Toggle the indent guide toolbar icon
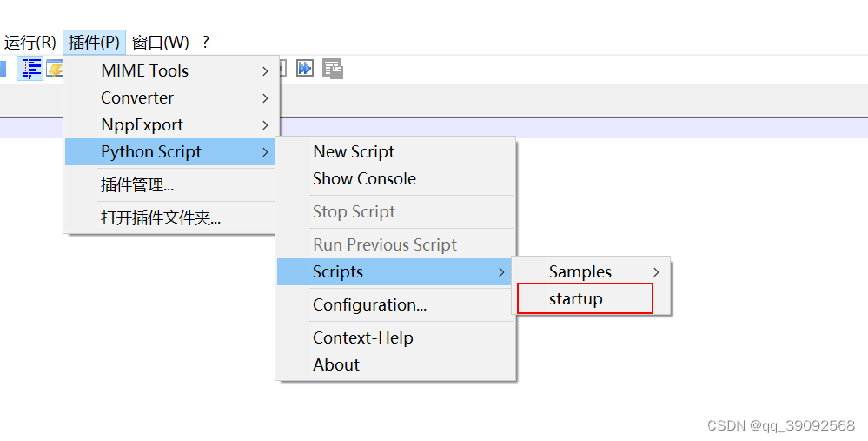 [30, 69]
